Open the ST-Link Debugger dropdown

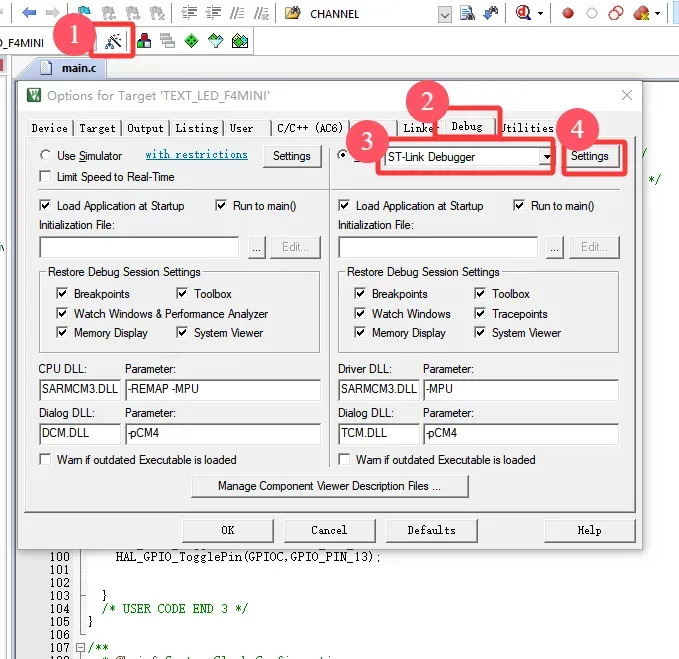click(x=546, y=157)
